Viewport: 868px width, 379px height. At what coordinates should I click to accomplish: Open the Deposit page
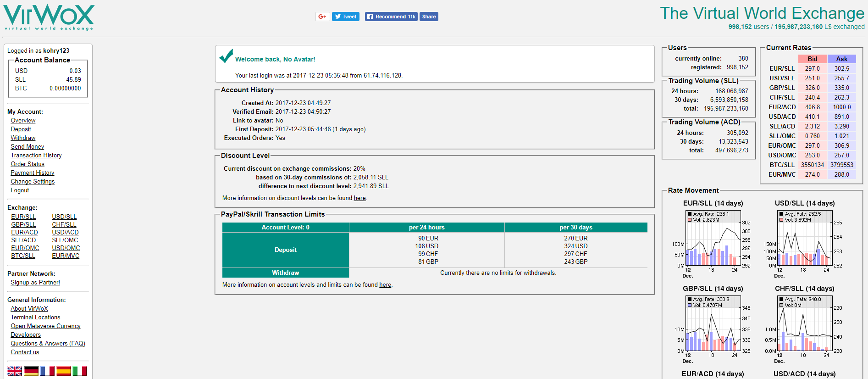(21, 129)
